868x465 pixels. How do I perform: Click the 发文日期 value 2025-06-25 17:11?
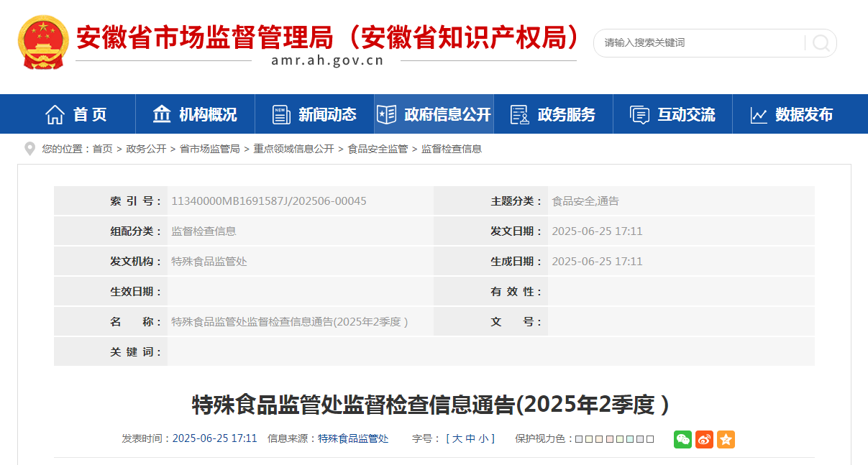click(x=597, y=231)
